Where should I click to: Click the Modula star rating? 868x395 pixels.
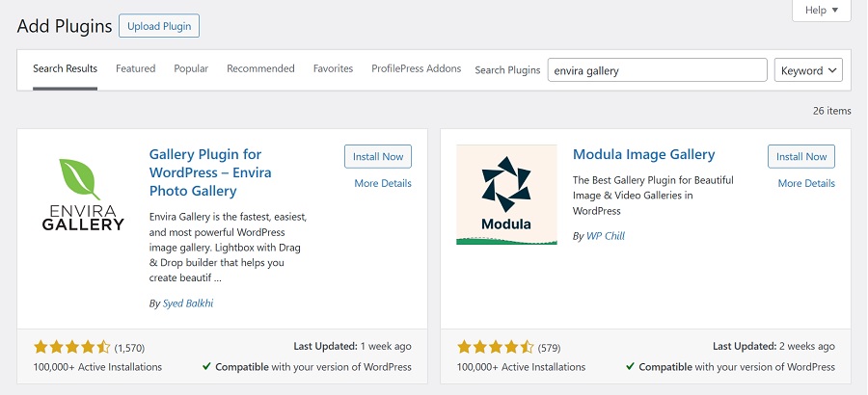[x=496, y=347]
